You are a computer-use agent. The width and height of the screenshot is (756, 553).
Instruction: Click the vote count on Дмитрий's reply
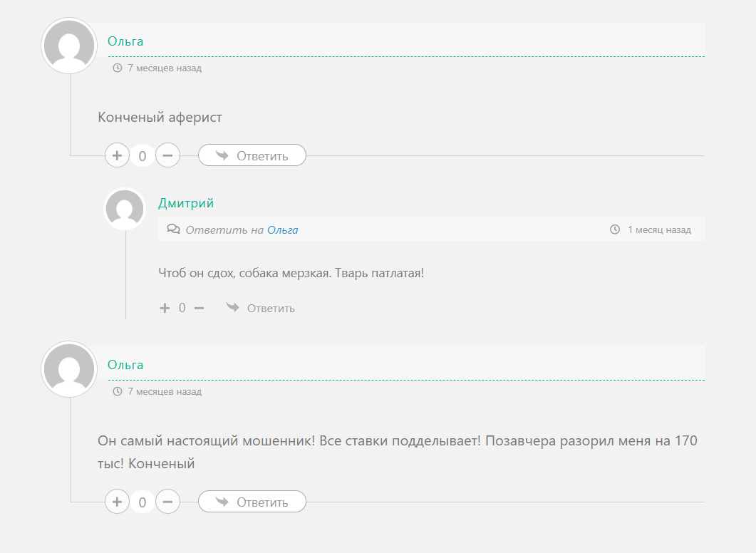182,308
